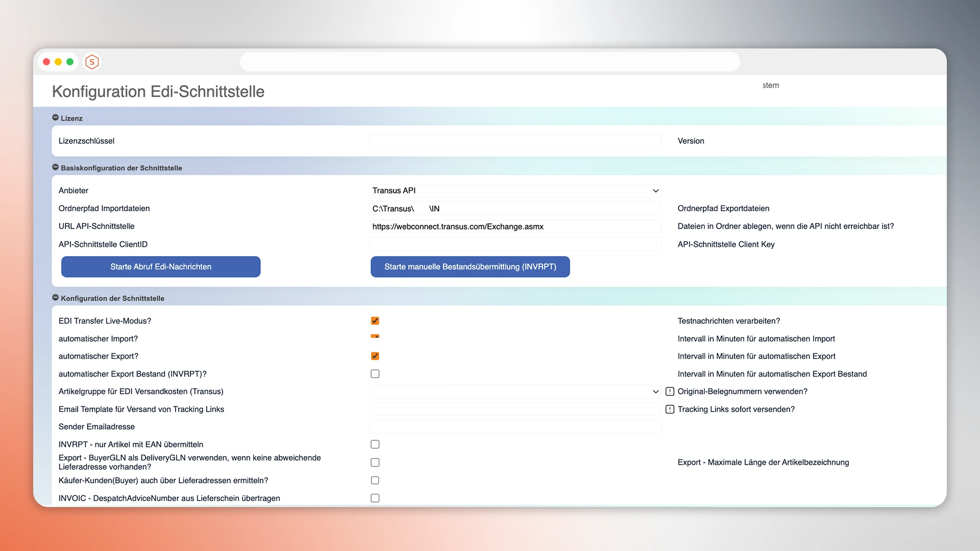Open the Anbieter dropdown showing Transus API

tap(515, 191)
